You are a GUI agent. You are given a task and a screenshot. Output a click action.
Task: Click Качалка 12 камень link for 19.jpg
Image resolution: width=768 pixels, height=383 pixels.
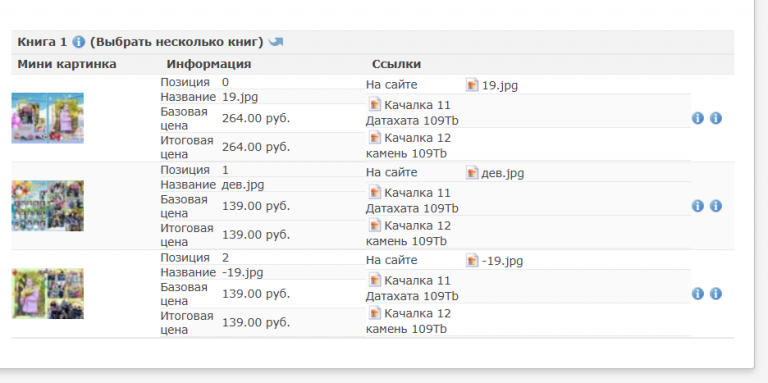[x=408, y=145]
